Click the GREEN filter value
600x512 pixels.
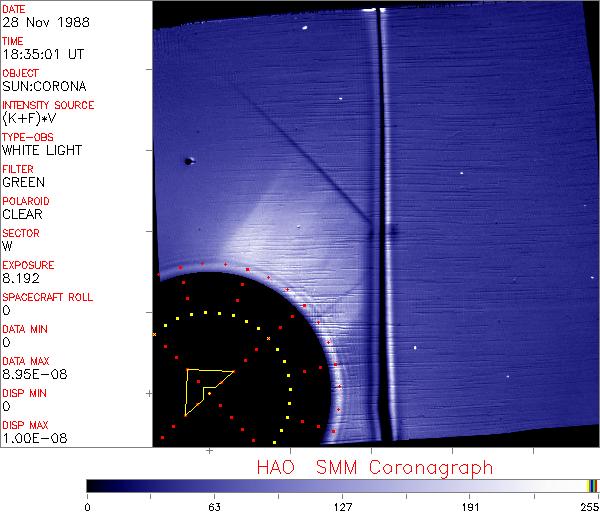pos(23,182)
